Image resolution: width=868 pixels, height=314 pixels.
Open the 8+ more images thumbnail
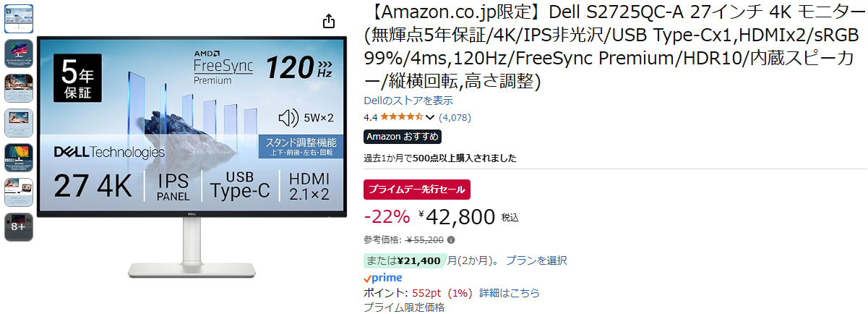click(x=19, y=226)
